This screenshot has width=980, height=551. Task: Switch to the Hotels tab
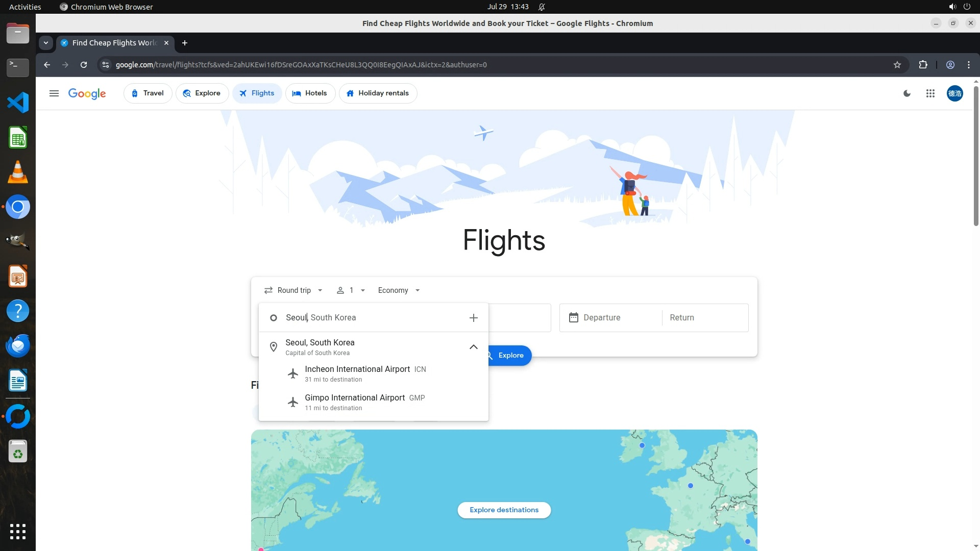310,93
